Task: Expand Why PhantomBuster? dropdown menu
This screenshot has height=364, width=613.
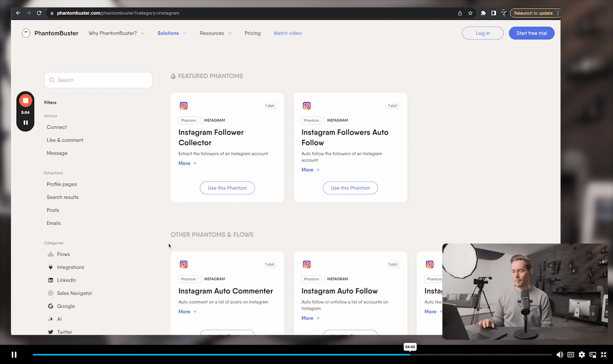Action: point(116,33)
